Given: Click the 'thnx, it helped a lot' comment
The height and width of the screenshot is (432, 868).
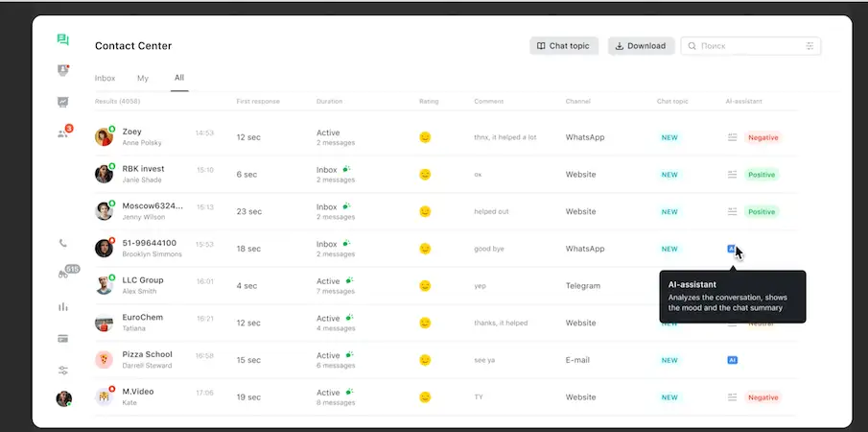Looking at the screenshot, I should [x=504, y=137].
